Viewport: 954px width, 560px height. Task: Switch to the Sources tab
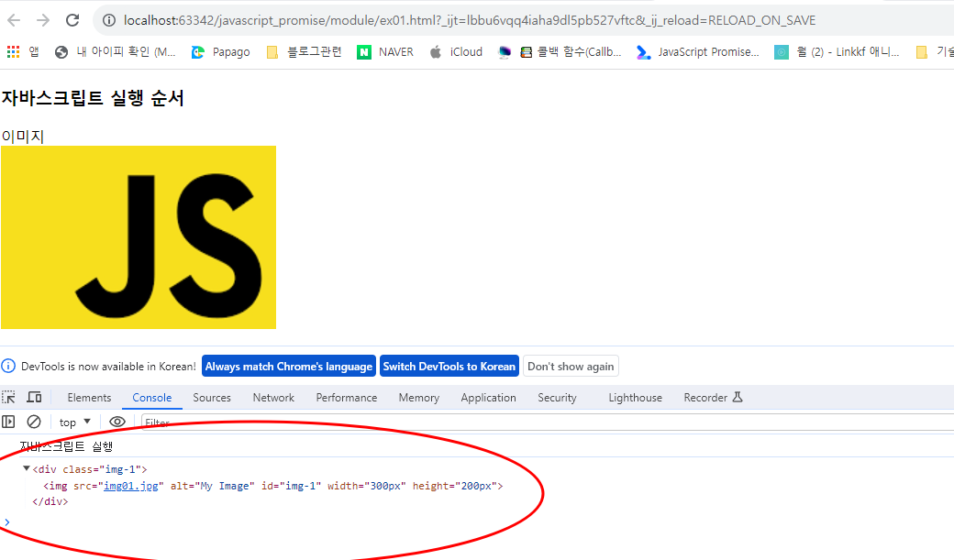coord(212,398)
